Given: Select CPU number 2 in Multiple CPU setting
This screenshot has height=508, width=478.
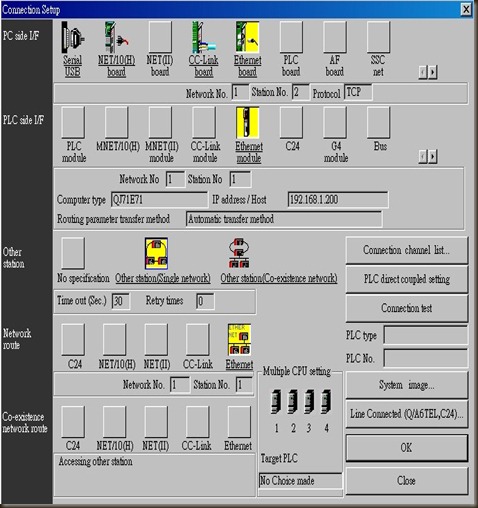Looking at the screenshot, I should coord(293,401).
